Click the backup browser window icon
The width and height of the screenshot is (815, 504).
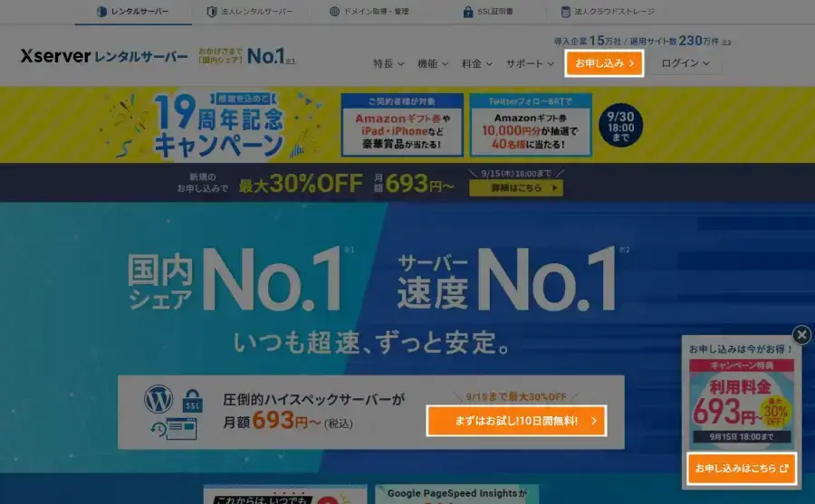pos(174,429)
